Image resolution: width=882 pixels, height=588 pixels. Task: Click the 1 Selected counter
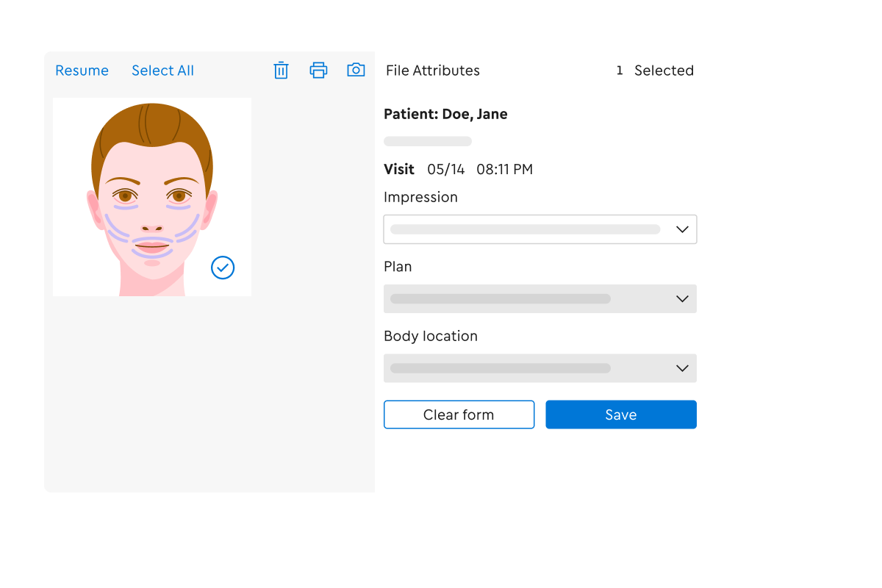(x=654, y=71)
